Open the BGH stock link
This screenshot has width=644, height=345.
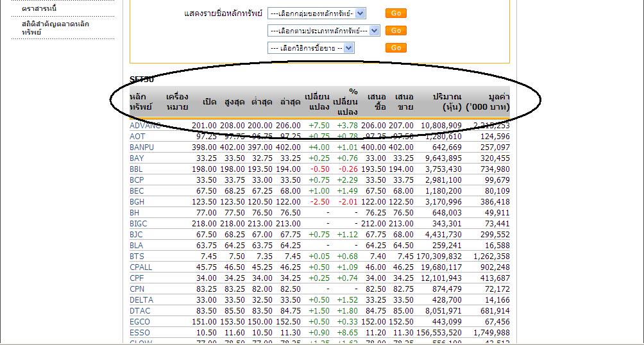[x=137, y=202]
